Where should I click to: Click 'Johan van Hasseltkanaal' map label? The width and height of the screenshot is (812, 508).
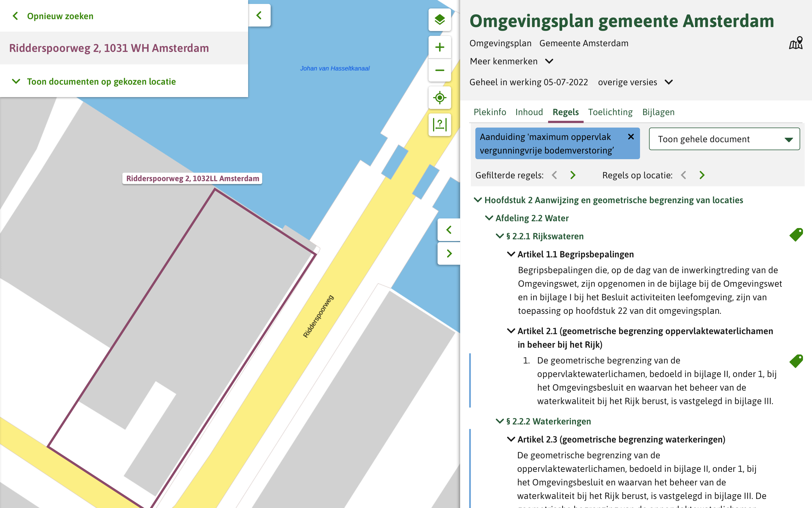coord(335,68)
